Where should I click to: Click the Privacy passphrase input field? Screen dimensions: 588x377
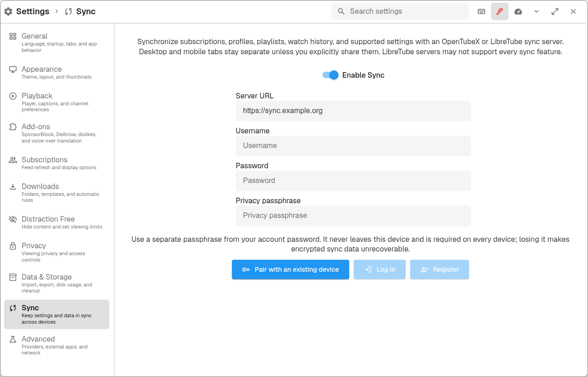click(353, 216)
